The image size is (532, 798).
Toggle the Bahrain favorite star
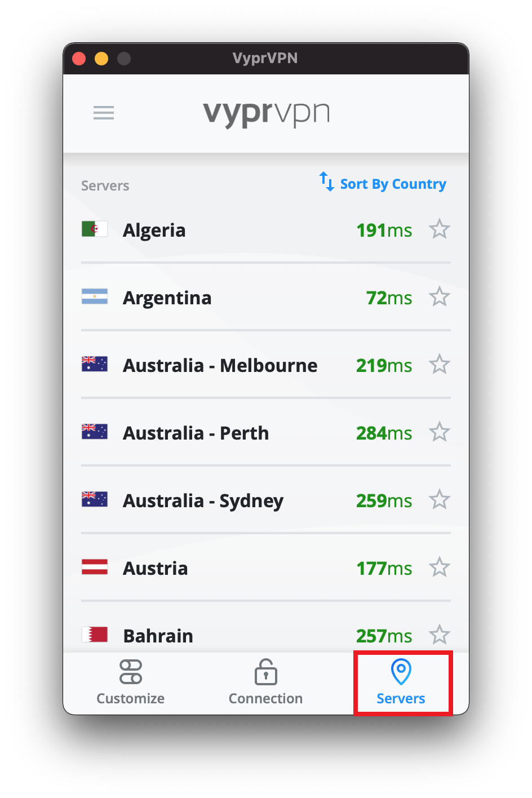coord(440,635)
